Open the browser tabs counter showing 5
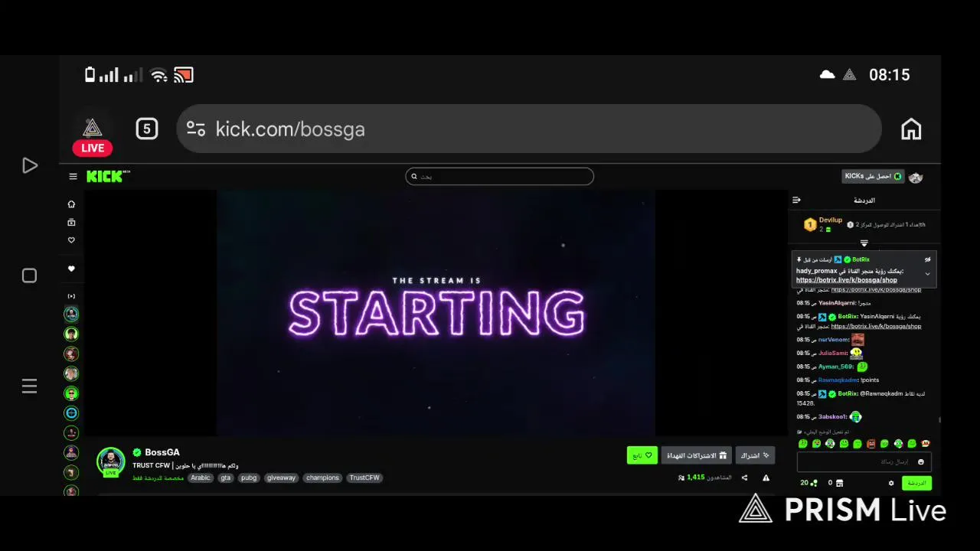Screen dimensions: 980x551 pos(147,129)
